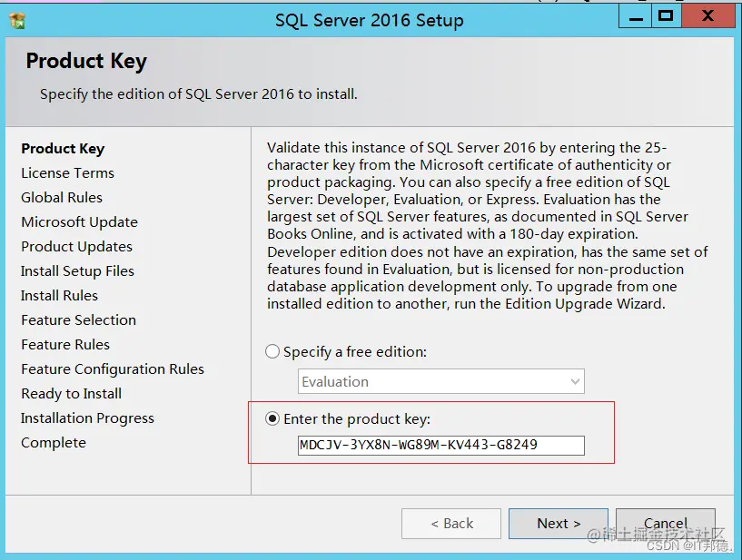Select Feature Rules step in sidebar
This screenshot has width=742, height=560.
pyautogui.click(x=65, y=344)
